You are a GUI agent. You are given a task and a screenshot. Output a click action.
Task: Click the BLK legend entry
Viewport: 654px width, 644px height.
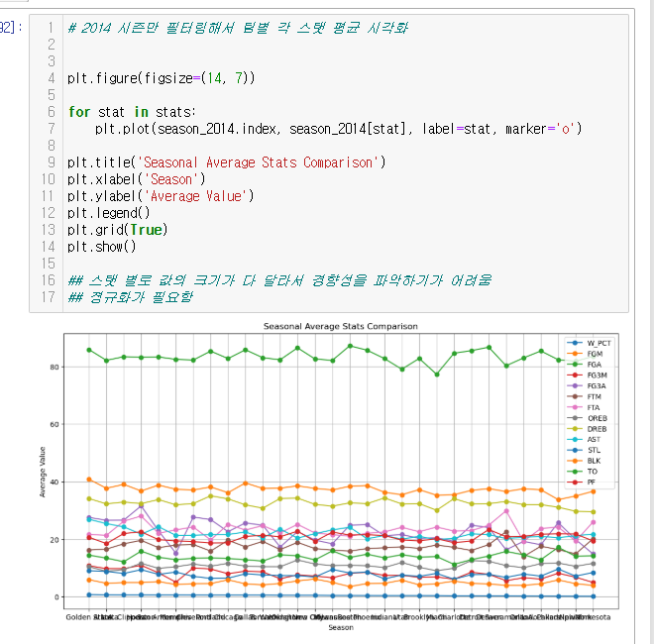pyautogui.click(x=584, y=461)
